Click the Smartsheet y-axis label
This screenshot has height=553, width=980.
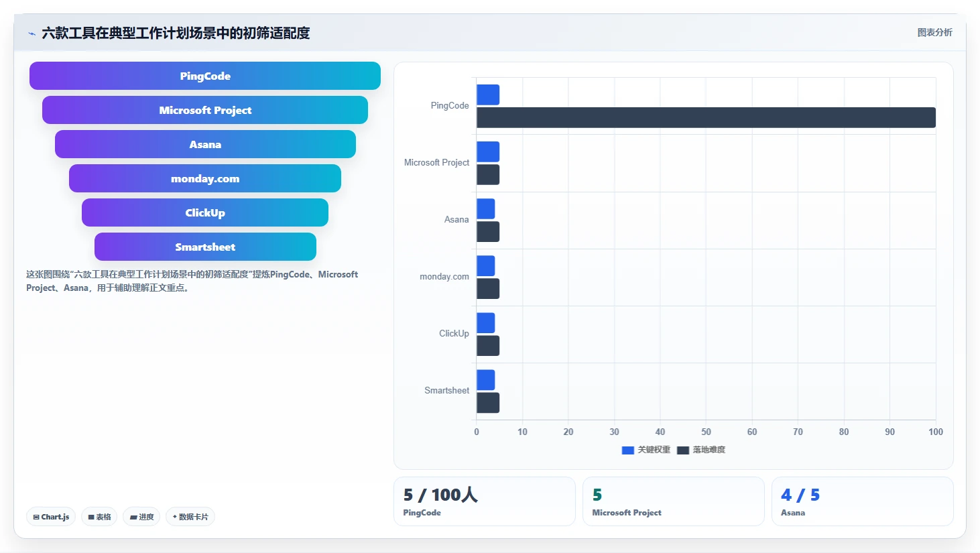(x=446, y=390)
